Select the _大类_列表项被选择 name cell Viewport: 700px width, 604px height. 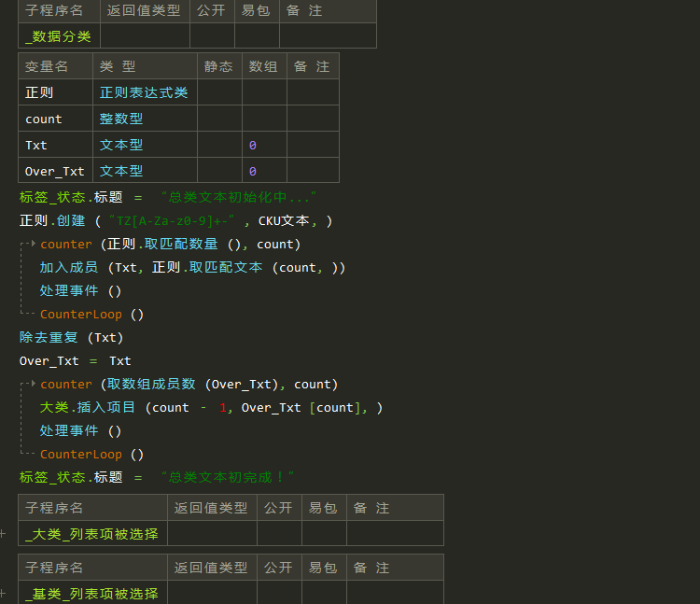click(92, 533)
